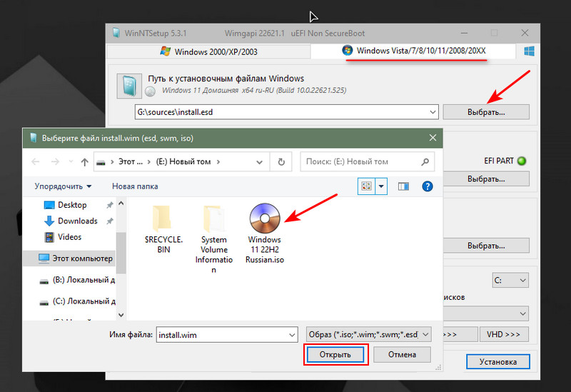Click the green EFI PART status indicator
Screen dimensions: 571x392
point(522,161)
